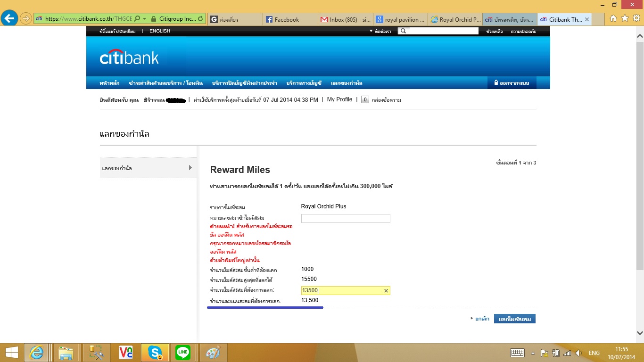The width and height of the screenshot is (644, 362).
Task: Expand the sidebar แลกของกำนัล arrow
Action: coord(190,168)
